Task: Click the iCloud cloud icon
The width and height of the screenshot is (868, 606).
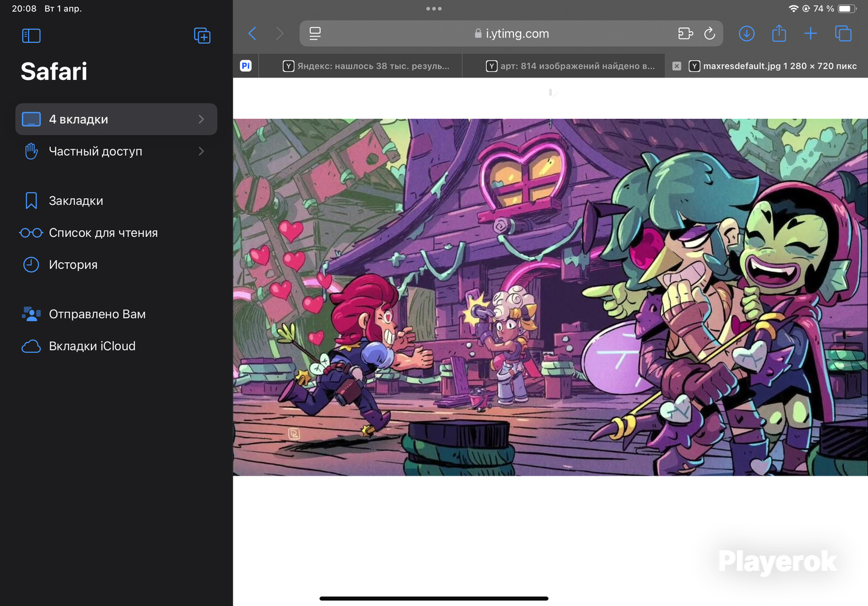Action: (31, 346)
